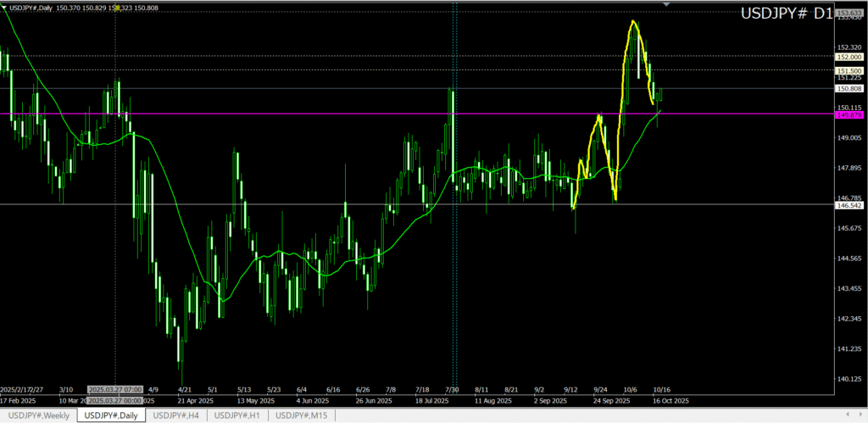Screen dimensions: 868x423
Task: Switch to the USDJPY#,H1 chart tab
Action: 238,415
